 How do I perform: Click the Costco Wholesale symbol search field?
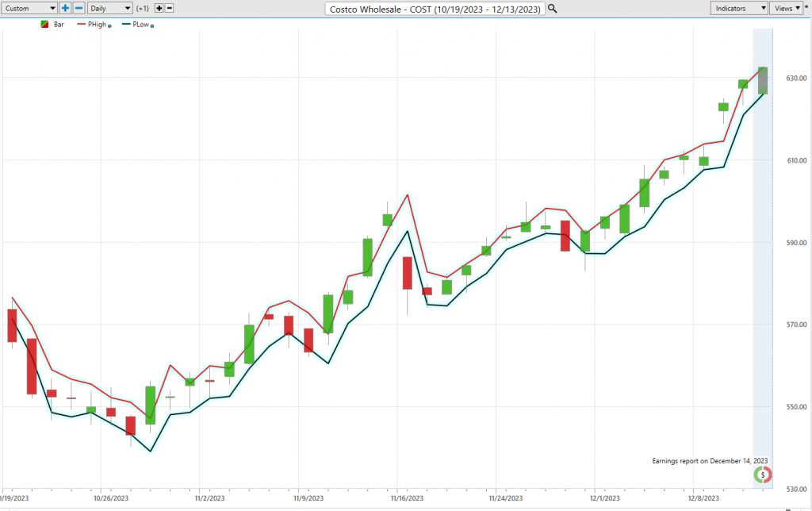[435, 9]
